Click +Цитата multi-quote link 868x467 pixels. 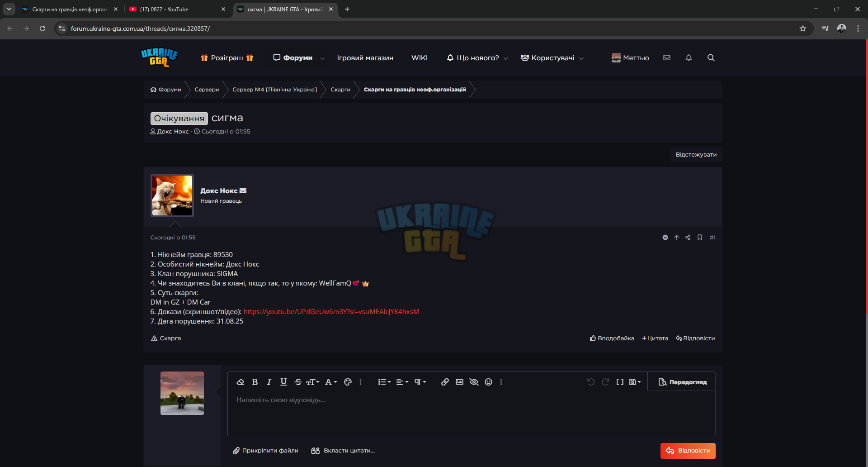(x=655, y=338)
